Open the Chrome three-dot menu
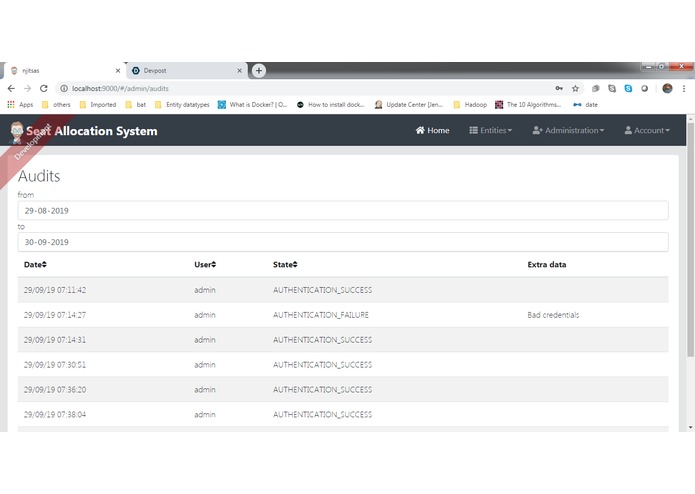This screenshot has height=494, width=695. point(684,89)
